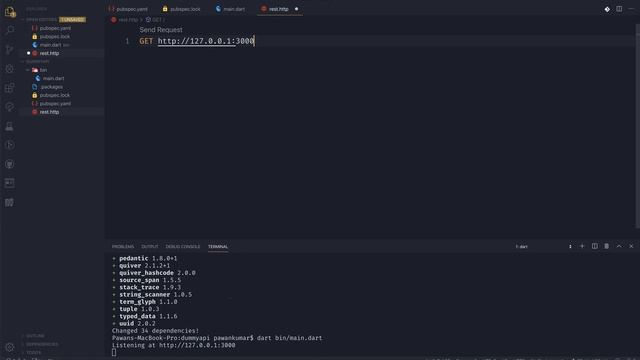The width and height of the screenshot is (640, 360).
Task: Kill the terminal with trash icon
Action: (x=607, y=246)
